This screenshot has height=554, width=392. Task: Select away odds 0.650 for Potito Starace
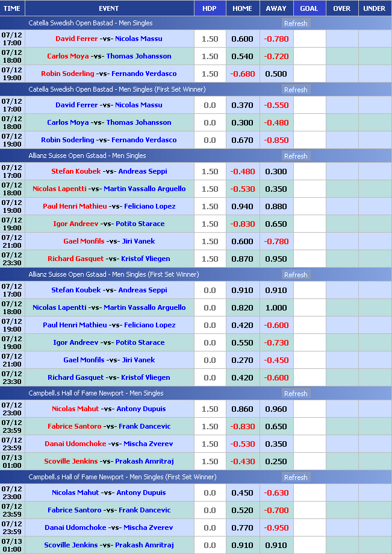click(x=276, y=224)
